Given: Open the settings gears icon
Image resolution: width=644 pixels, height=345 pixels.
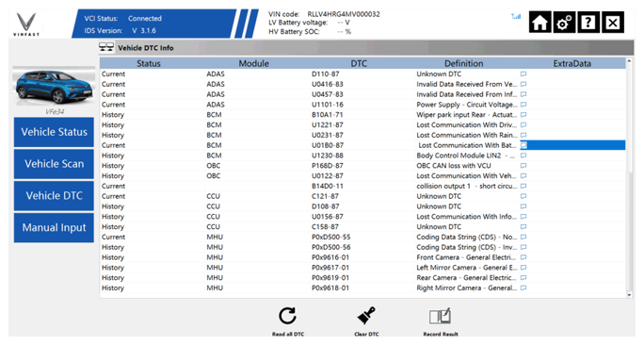Looking at the screenshot, I should (564, 23).
